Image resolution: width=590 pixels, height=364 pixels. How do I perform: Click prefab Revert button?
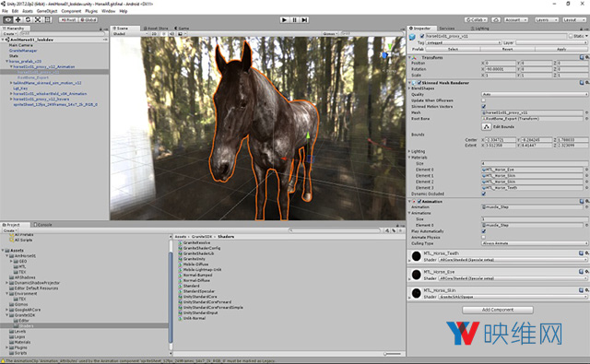(507, 49)
